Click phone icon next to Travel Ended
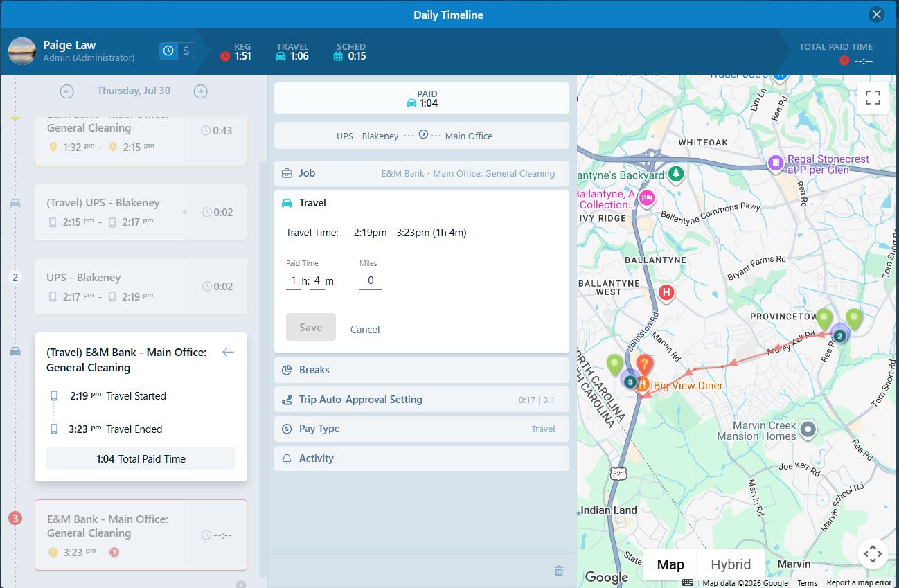The height and width of the screenshot is (588, 899). click(x=54, y=429)
